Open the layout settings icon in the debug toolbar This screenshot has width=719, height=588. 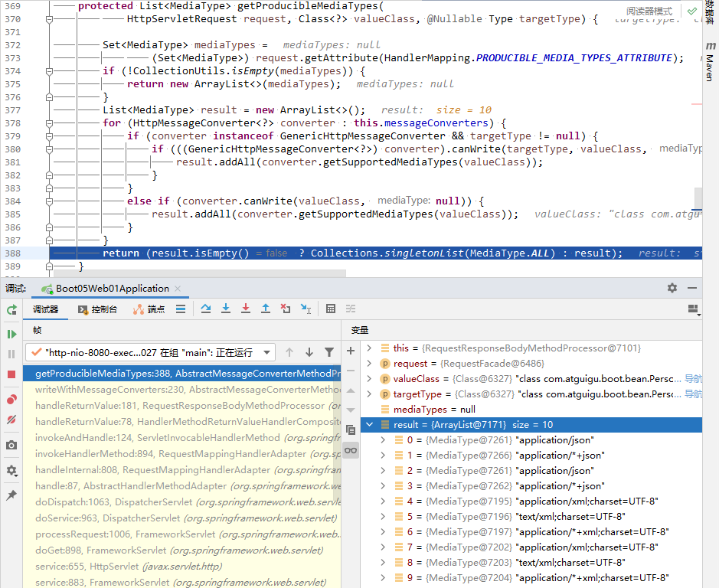pos(694,309)
